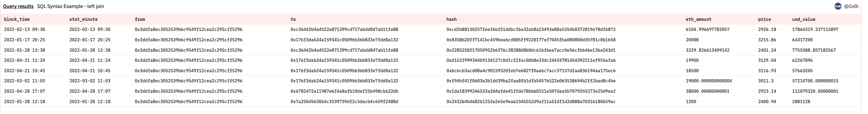The height and width of the screenshot is (114, 868).
Task: Click the usd_value cell showing 2881128
Action: [x=801, y=101]
